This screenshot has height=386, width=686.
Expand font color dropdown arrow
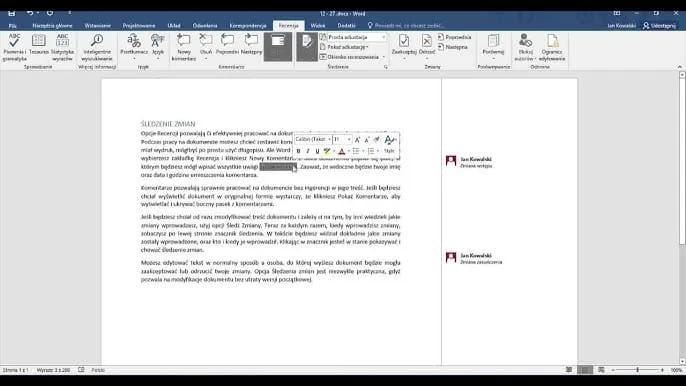pyautogui.click(x=349, y=151)
